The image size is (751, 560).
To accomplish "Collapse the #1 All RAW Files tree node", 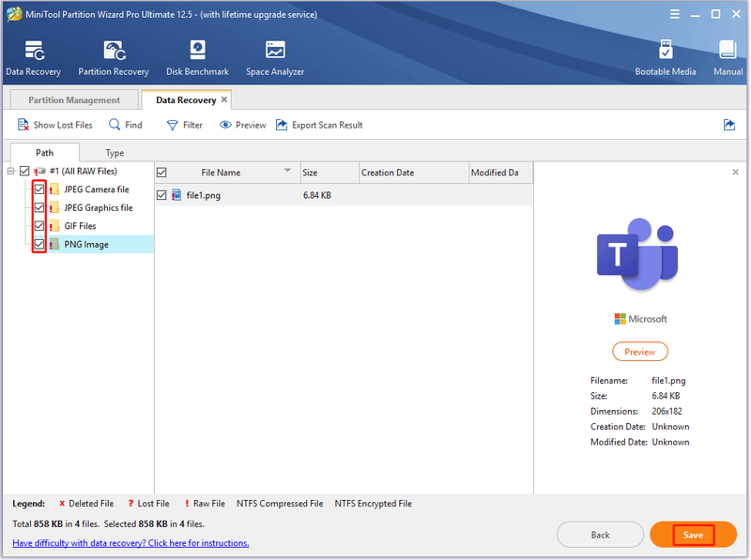I will click(10, 171).
